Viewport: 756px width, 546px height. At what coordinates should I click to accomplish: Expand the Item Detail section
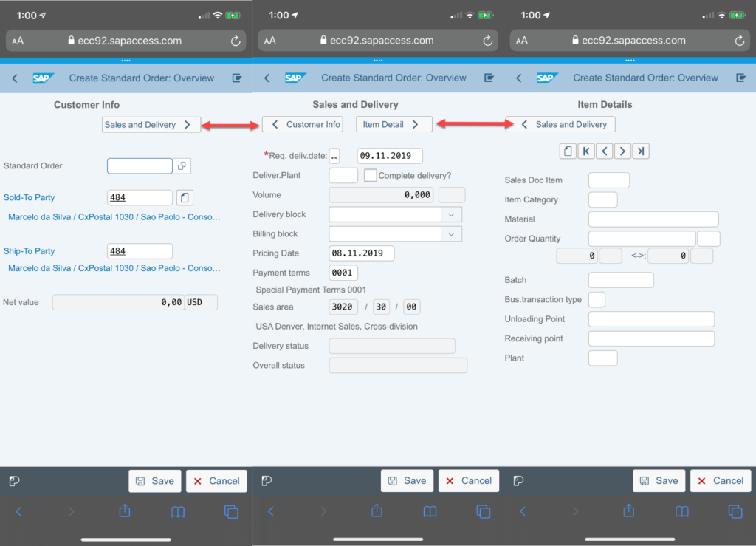[394, 124]
